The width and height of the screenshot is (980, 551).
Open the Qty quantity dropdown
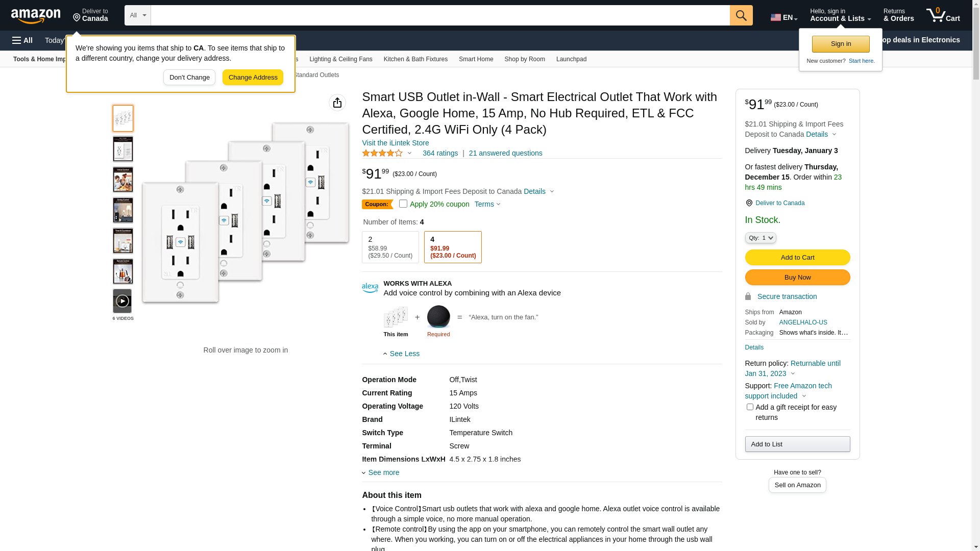coord(760,238)
